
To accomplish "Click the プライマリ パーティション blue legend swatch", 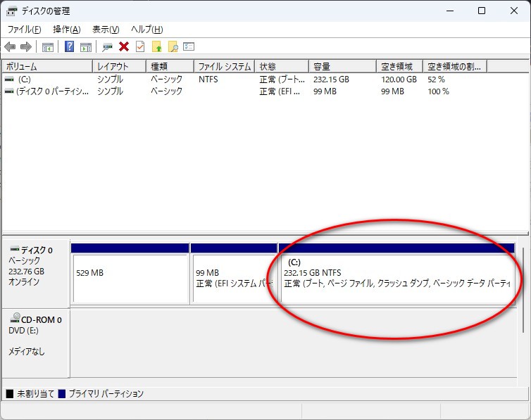I will [x=62, y=394].
